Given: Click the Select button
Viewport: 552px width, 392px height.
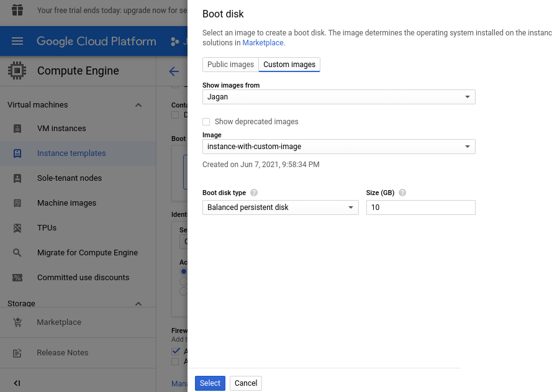Looking at the screenshot, I should click(210, 383).
